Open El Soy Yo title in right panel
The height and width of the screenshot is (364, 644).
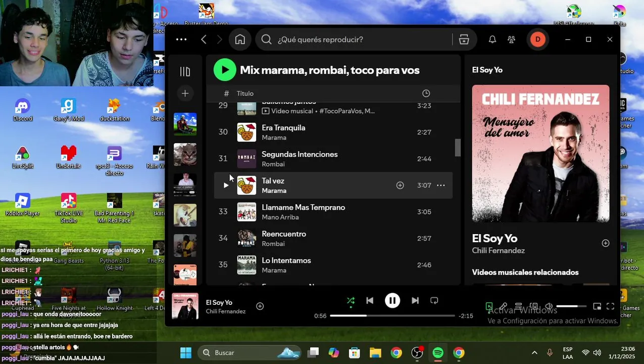pyautogui.click(x=494, y=238)
